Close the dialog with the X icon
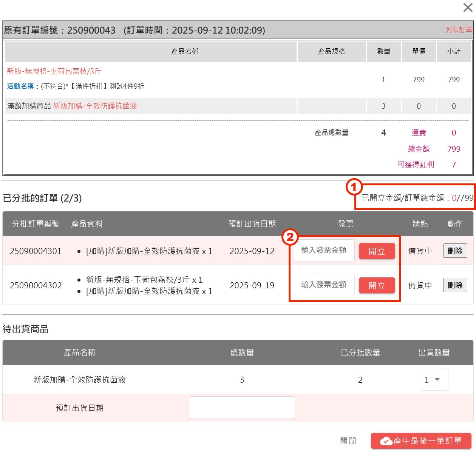 [468, 8]
